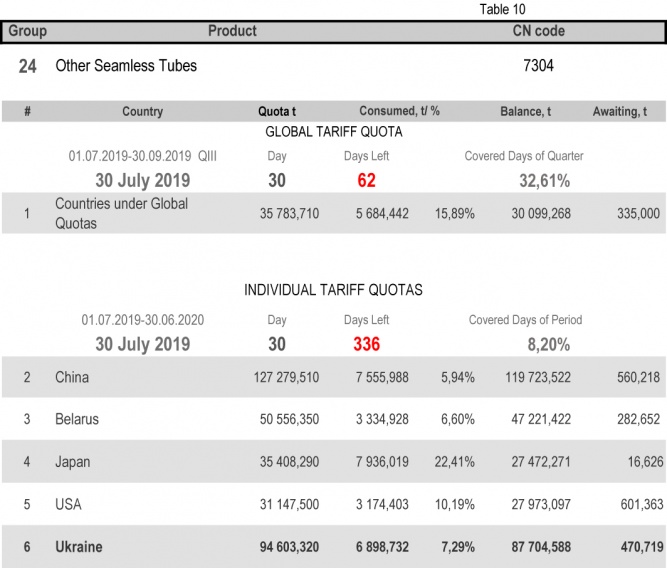Select Japan in the country list

tap(73, 462)
